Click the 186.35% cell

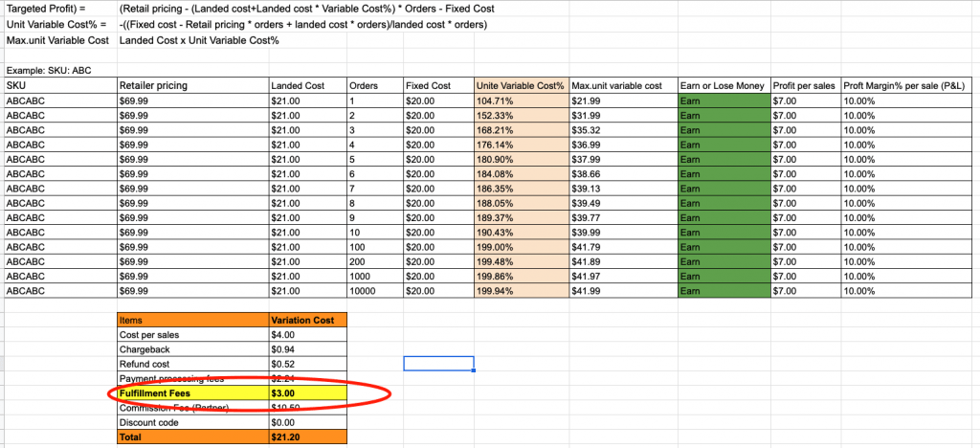tap(522, 188)
